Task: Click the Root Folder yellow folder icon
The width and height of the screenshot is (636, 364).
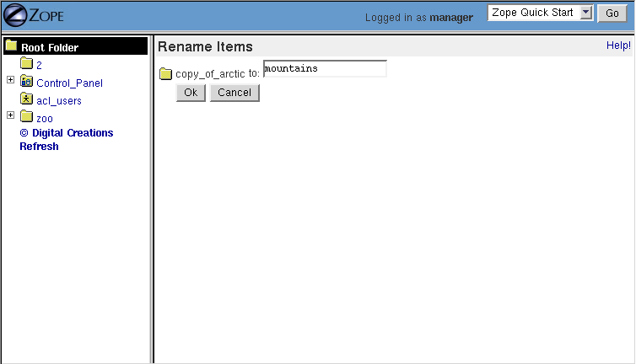Action: pos(11,46)
